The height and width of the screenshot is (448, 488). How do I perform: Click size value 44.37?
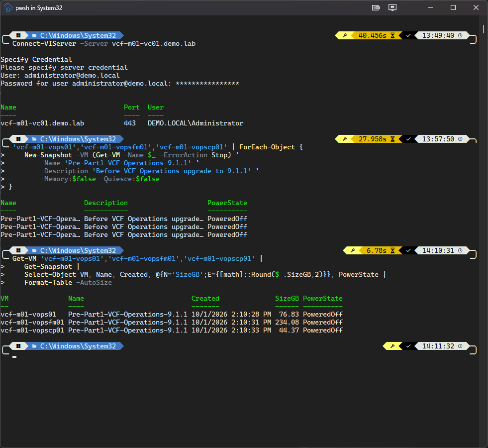(289, 331)
